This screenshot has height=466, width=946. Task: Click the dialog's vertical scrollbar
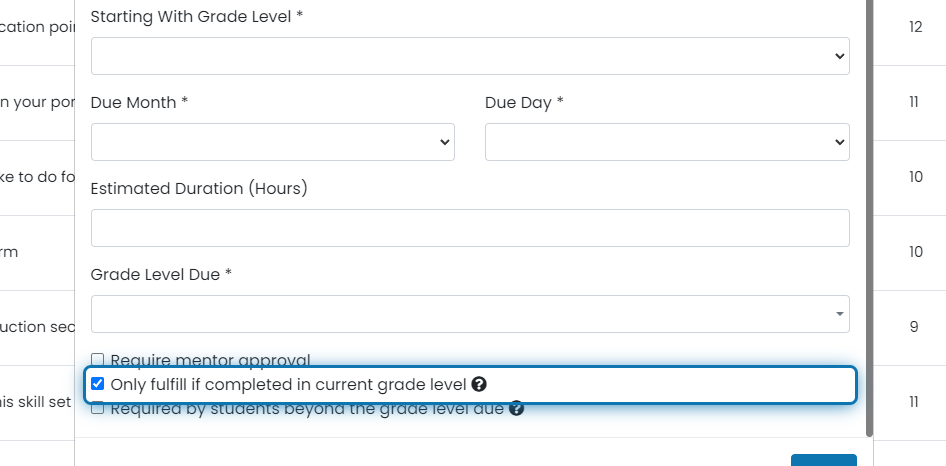(869, 217)
